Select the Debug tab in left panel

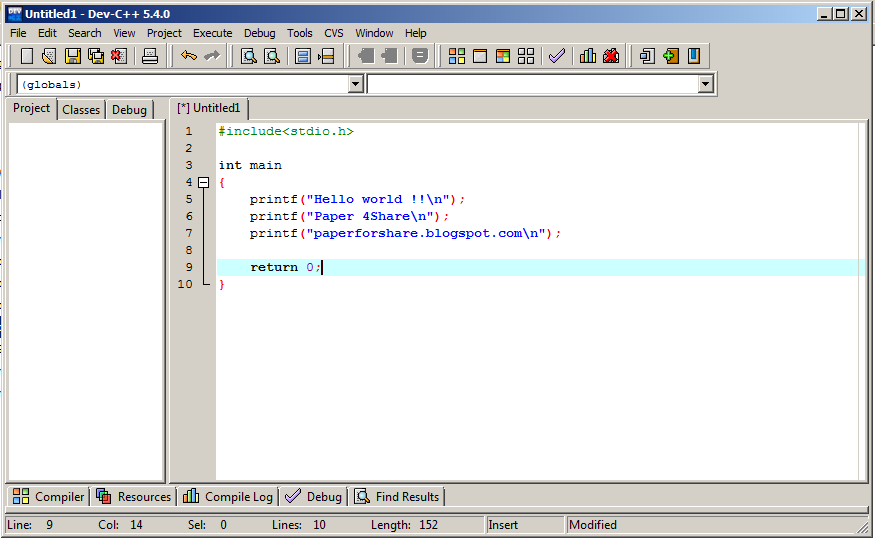[x=129, y=110]
